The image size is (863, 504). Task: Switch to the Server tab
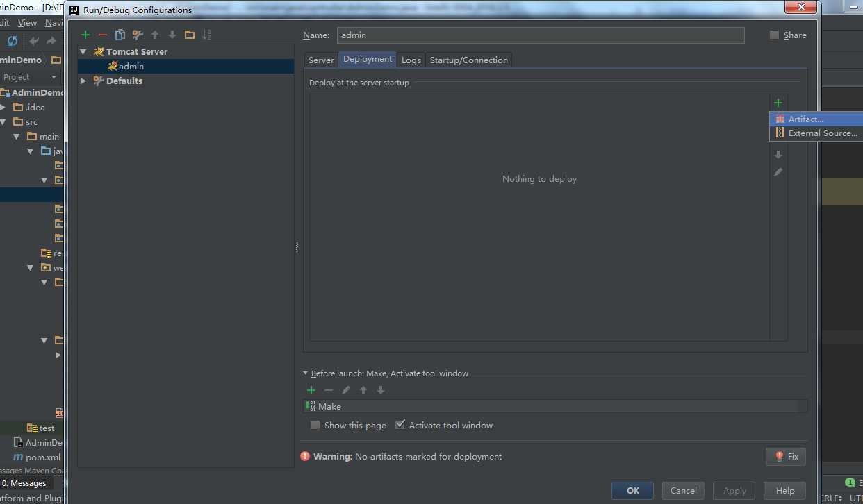(321, 60)
